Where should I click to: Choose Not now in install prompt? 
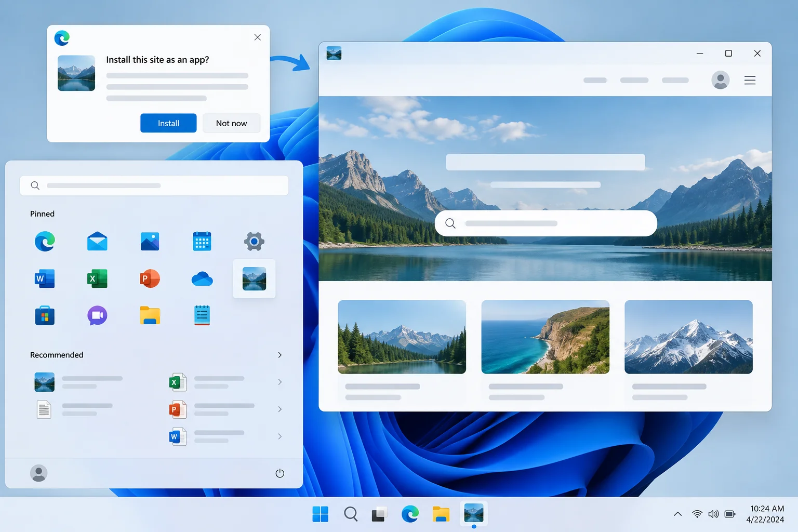231,123
